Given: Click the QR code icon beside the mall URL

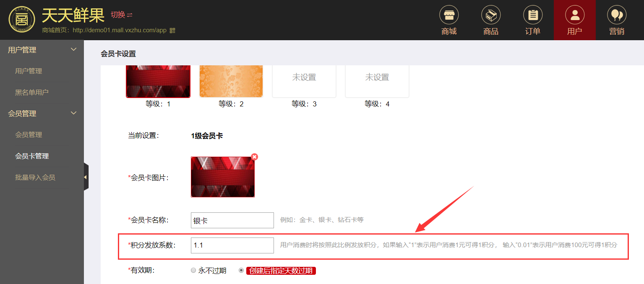Looking at the screenshot, I should [x=172, y=31].
